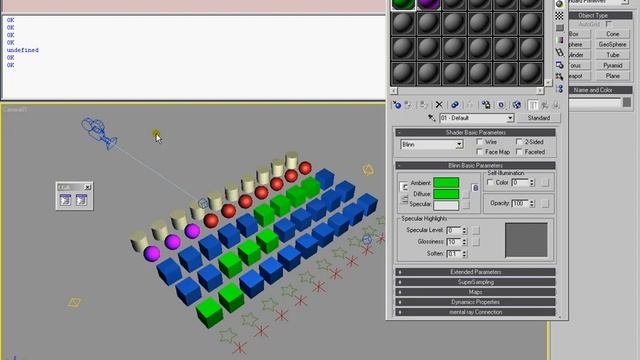Open the Material Editor Options icon
The width and height of the screenshot is (640, 360).
pyautogui.click(x=559, y=64)
